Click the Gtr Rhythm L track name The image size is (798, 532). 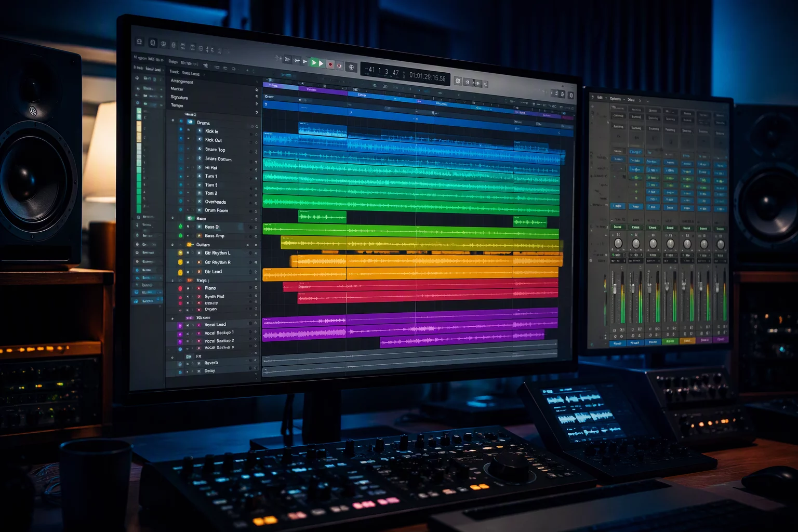click(218, 253)
